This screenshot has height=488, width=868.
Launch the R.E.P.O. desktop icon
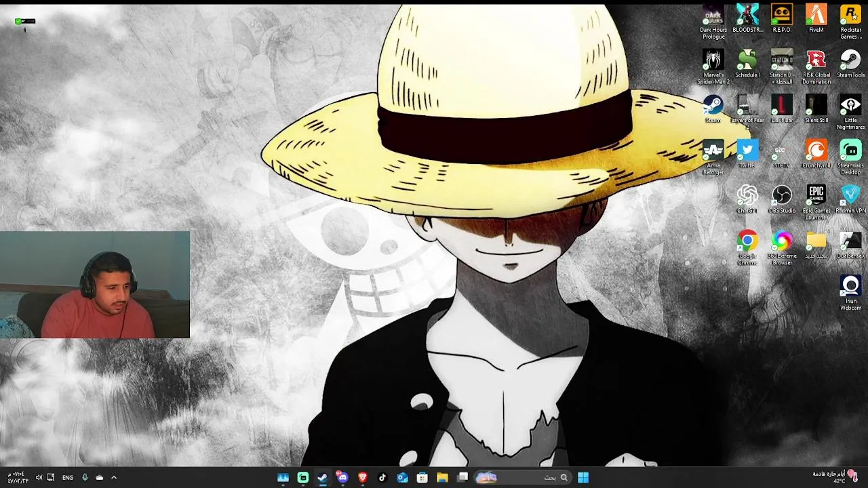782,19
